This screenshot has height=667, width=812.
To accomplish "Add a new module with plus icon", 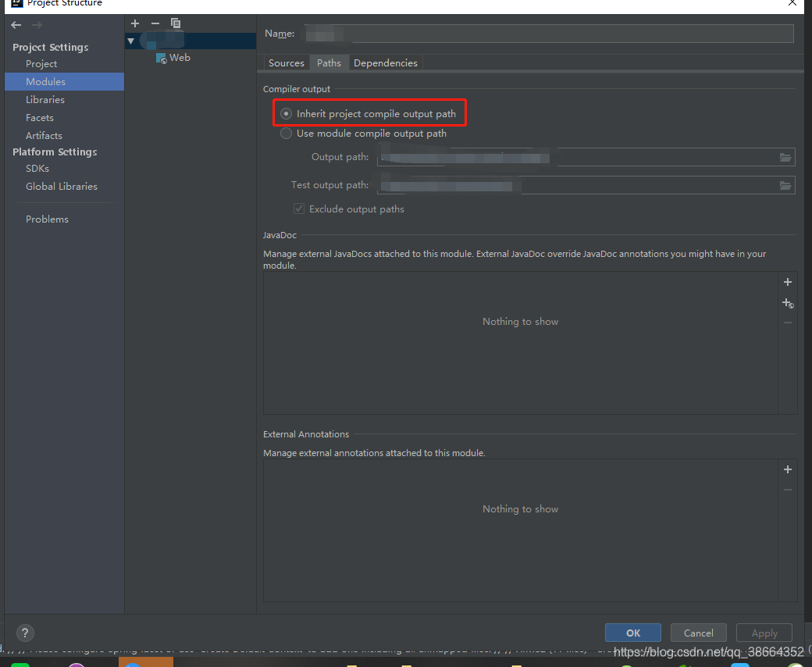I will click(135, 23).
